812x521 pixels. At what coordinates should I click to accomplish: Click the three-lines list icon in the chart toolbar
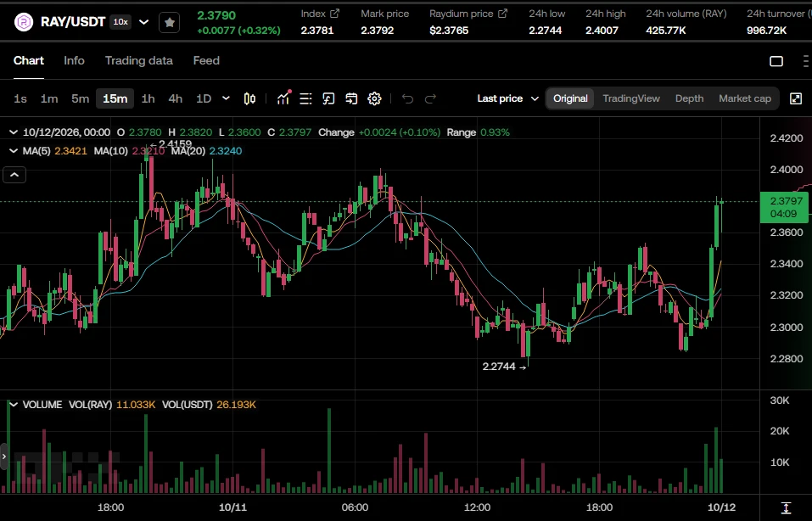[x=305, y=98]
